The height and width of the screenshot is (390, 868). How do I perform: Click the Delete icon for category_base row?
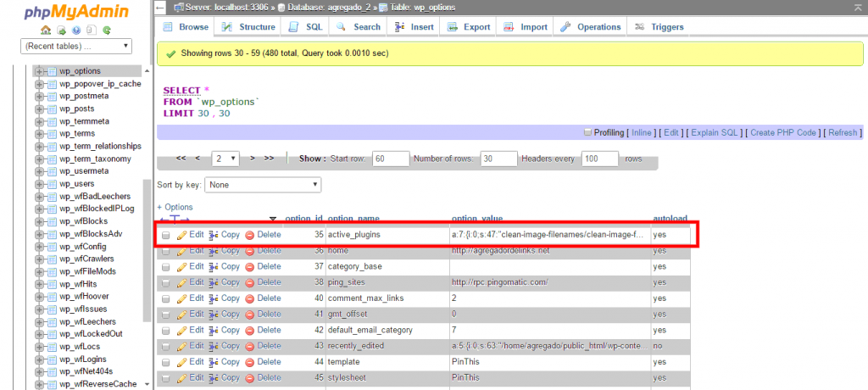(x=250, y=266)
